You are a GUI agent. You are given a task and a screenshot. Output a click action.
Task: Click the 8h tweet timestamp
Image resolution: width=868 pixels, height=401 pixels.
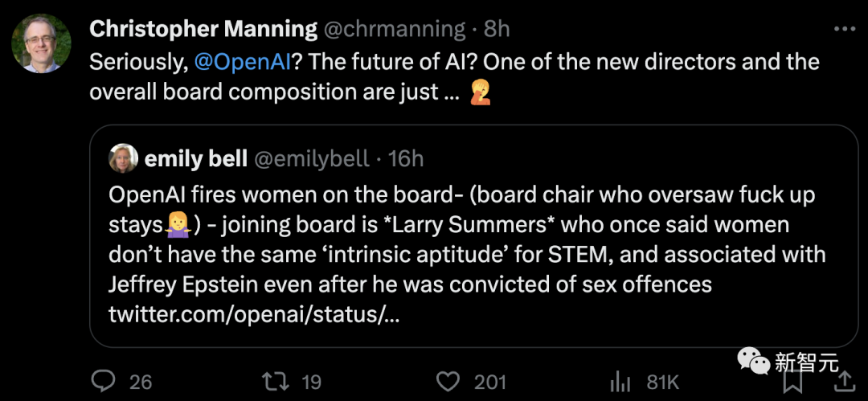pos(497,30)
